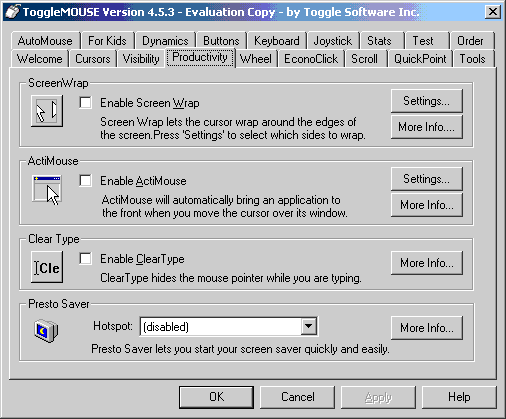
Task: Open the Tools tab
Action: point(473,59)
